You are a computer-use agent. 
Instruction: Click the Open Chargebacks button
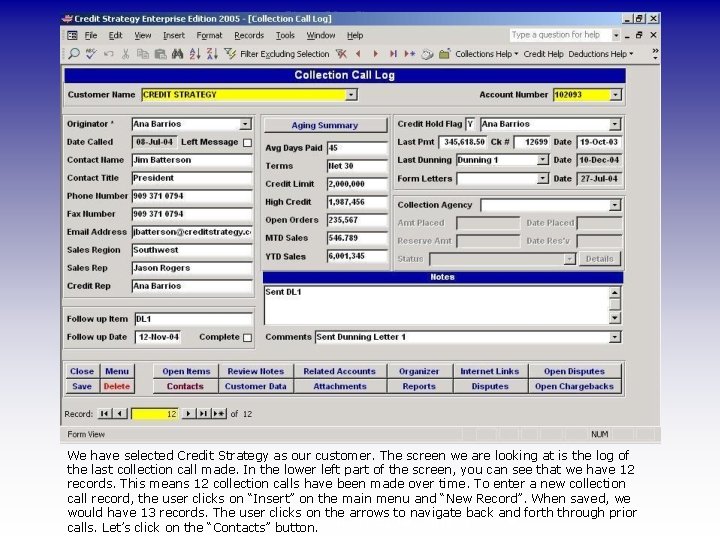click(x=574, y=386)
